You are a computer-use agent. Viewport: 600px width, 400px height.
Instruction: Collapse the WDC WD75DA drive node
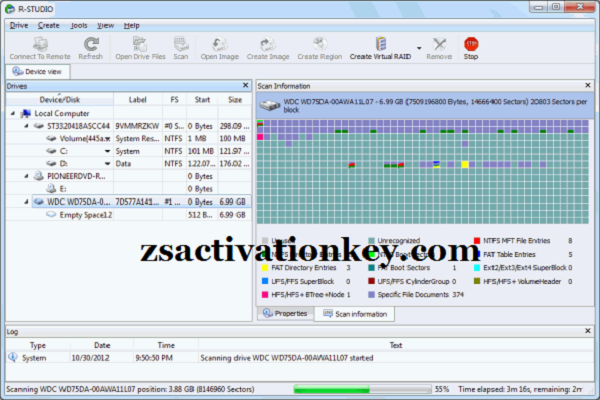tap(26, 202)
